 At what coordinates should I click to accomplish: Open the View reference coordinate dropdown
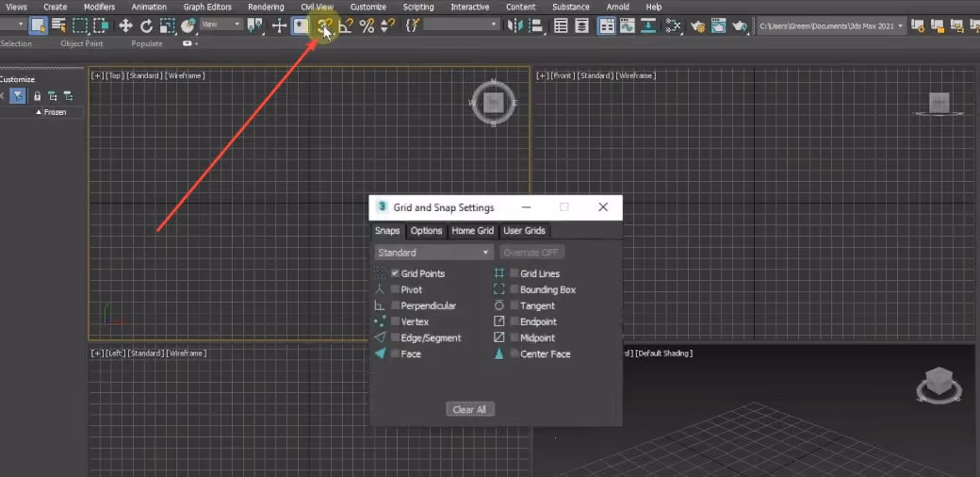[221, 25]
